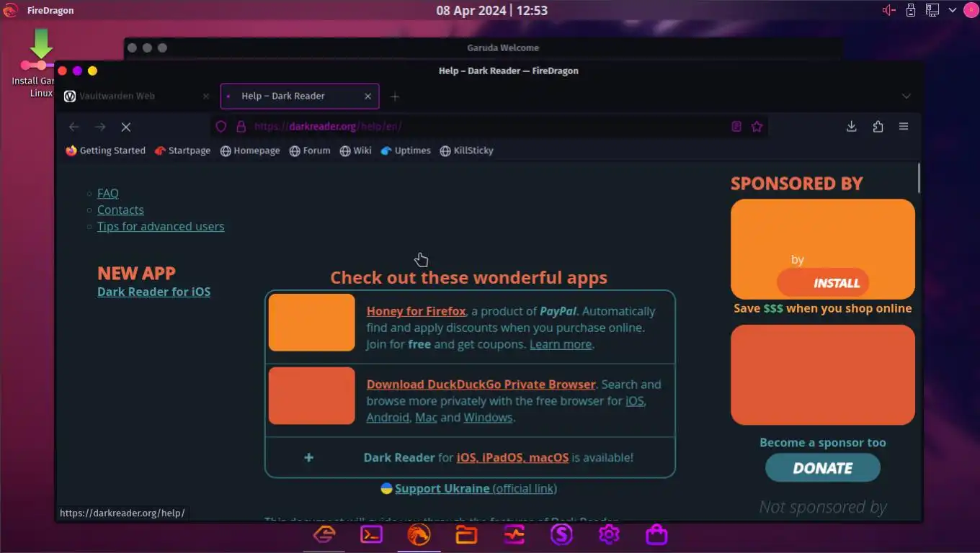Go back with the back arrow
Viewport: 980px width, 553px height.
point(74,127)
